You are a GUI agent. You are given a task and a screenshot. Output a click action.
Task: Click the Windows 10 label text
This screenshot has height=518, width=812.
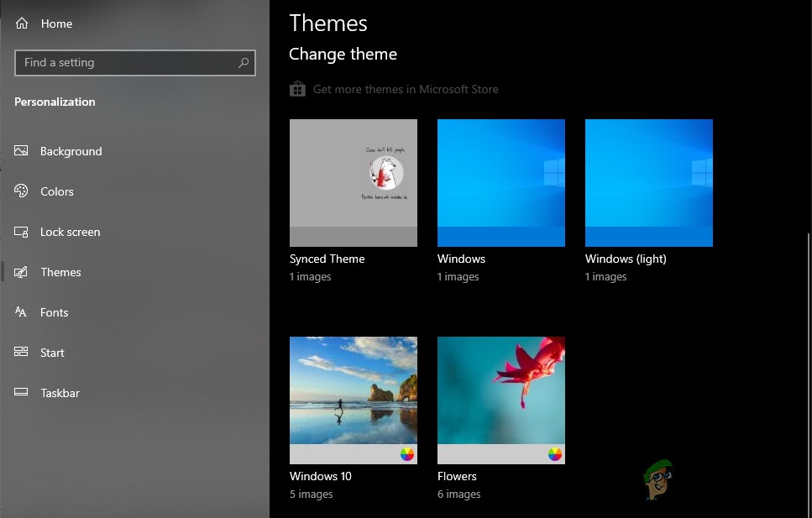coord(321,476)
